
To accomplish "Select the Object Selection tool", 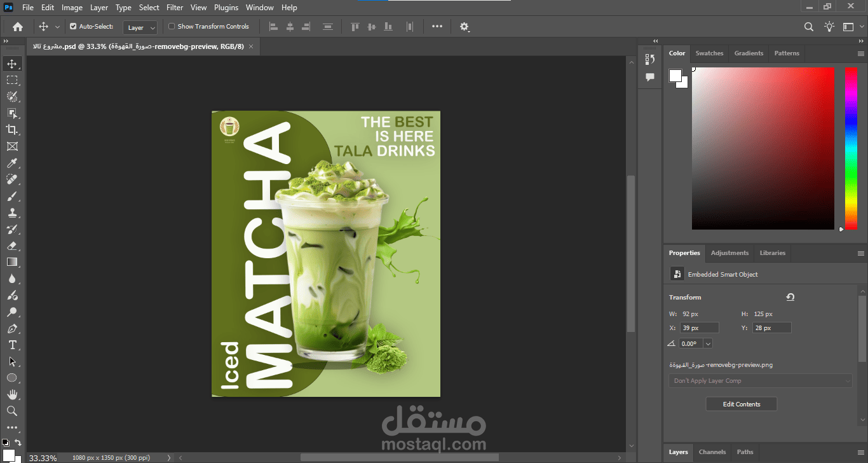I will click(x=11, y=113).
